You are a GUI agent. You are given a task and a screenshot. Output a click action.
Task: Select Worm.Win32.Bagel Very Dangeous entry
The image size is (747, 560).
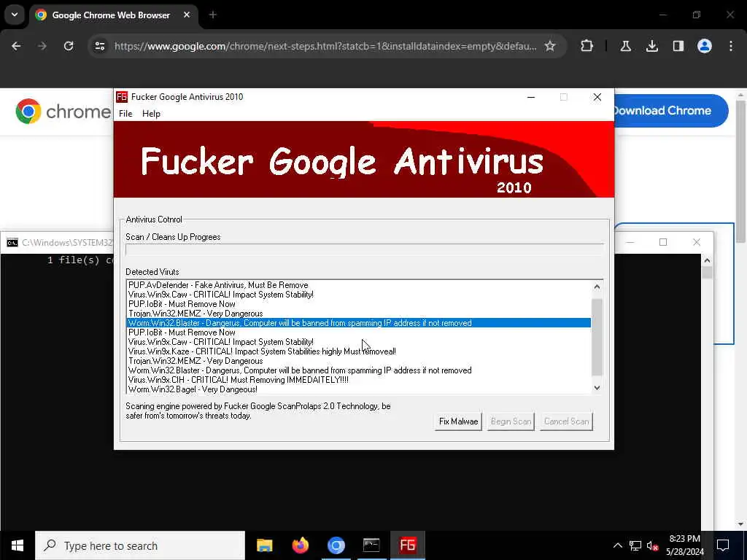coord(358,389)
